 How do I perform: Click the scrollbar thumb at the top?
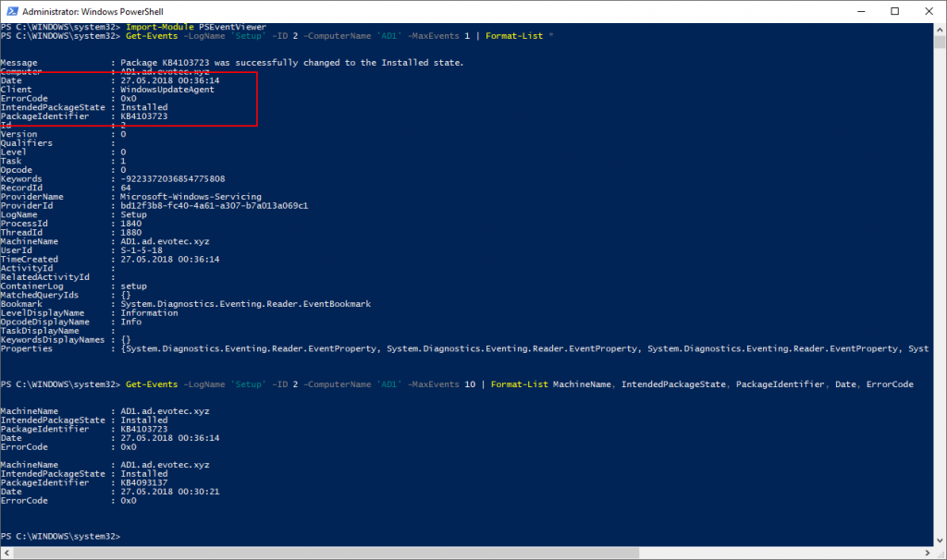pos(940,42)
